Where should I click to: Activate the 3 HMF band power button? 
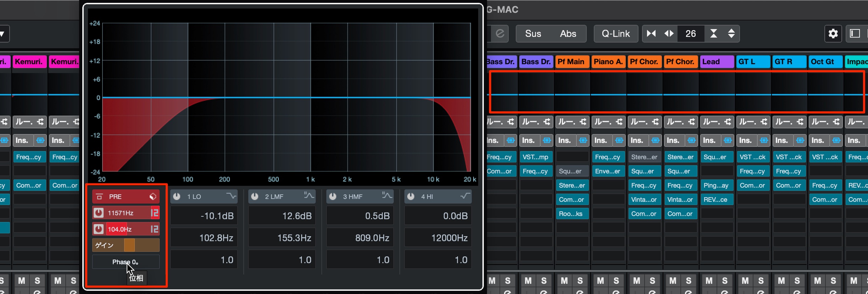tap(333, 196)
